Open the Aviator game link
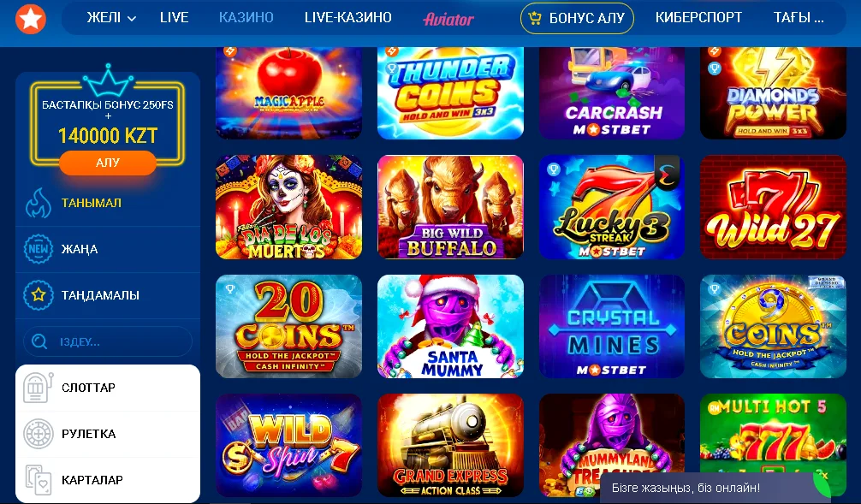Screen dimensions: 861x504 448,19
